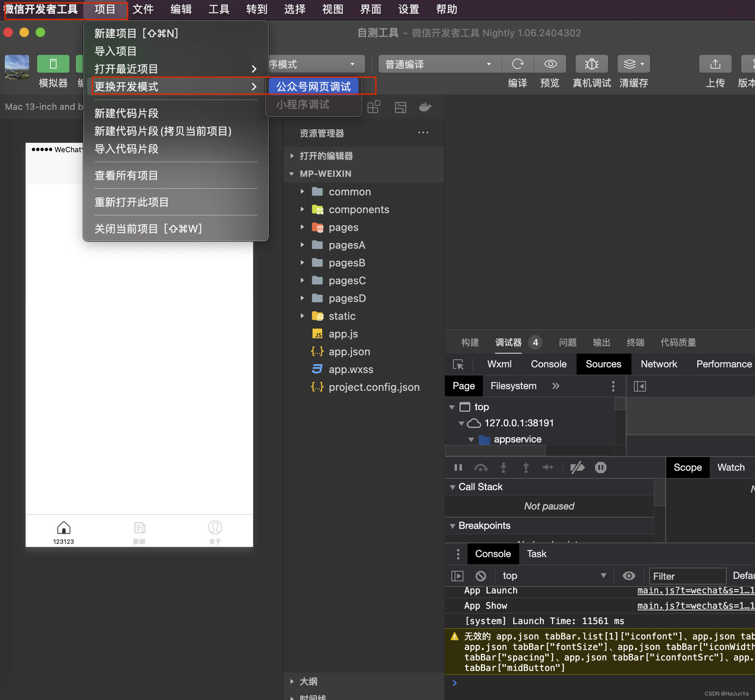Open the 普通编译 compile mode dropdown

[440, 64]
